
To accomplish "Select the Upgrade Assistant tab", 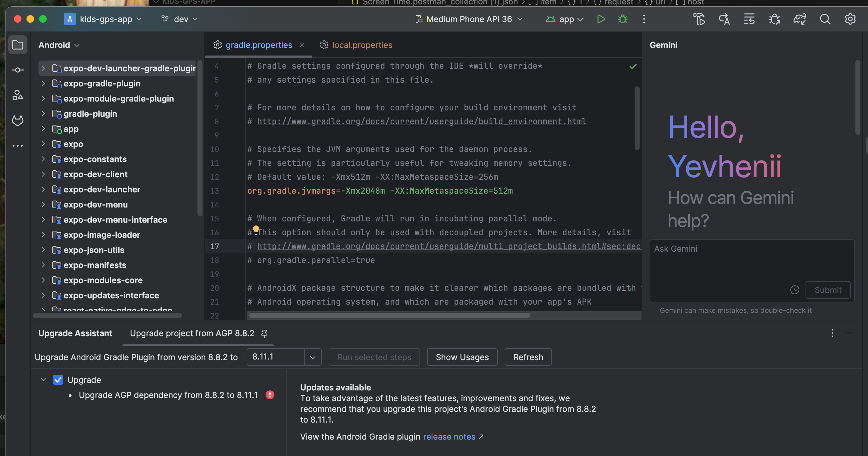I will 75,333.
